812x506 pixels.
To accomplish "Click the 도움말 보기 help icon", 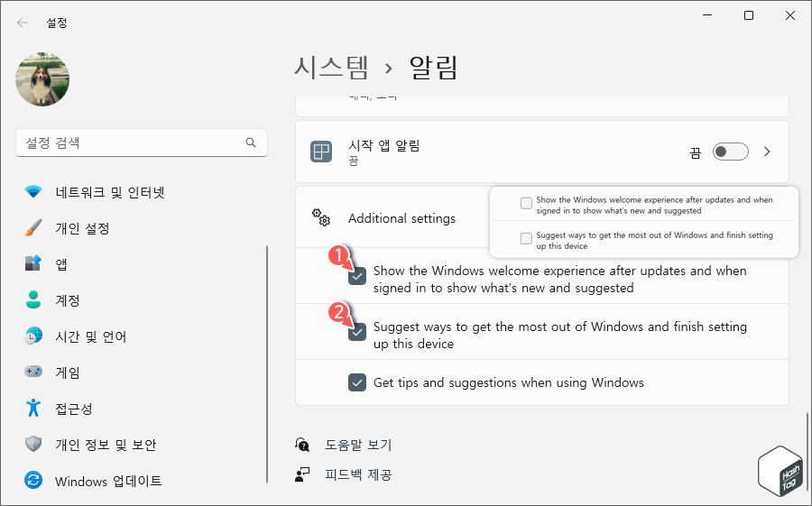I will 302,445.
